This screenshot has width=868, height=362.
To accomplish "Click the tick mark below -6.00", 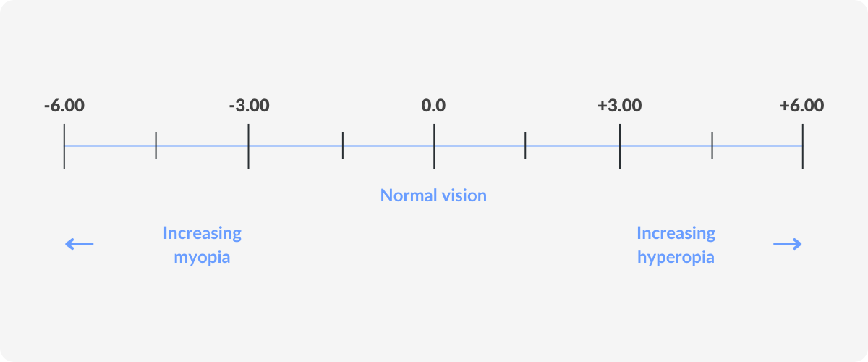I will pyautogui.click(x=64, y=146).
